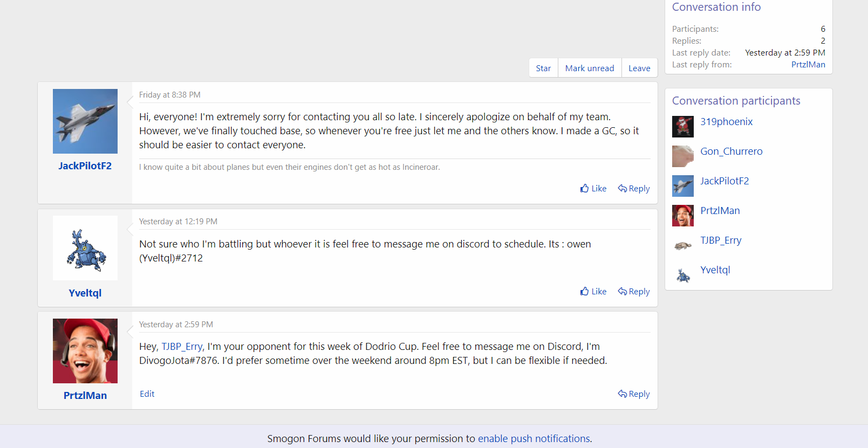Open Yveltql's small avatar in participants list
Viewport: 868px width, 448px height.
point(682,275)
